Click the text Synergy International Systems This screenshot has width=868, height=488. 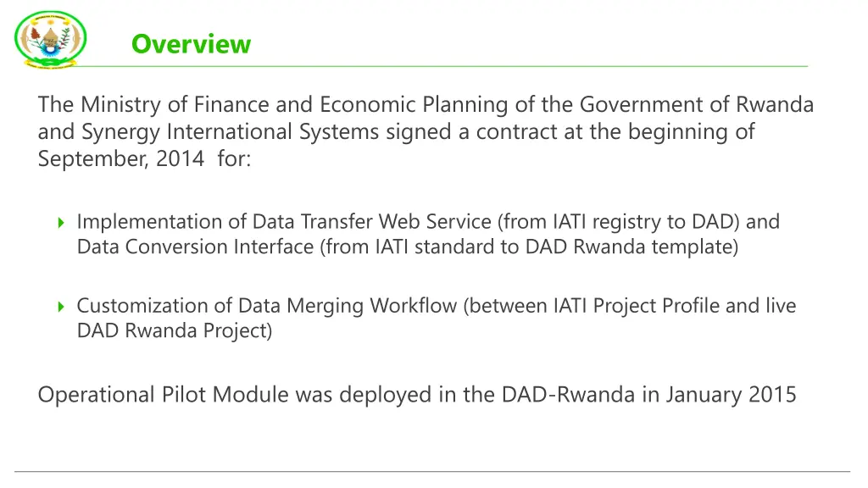[x=231, y=131]
